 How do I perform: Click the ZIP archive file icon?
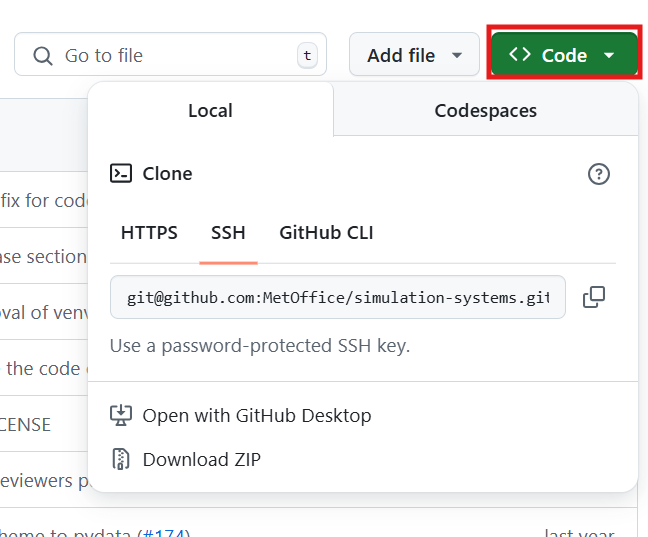[x=121, y=460]
